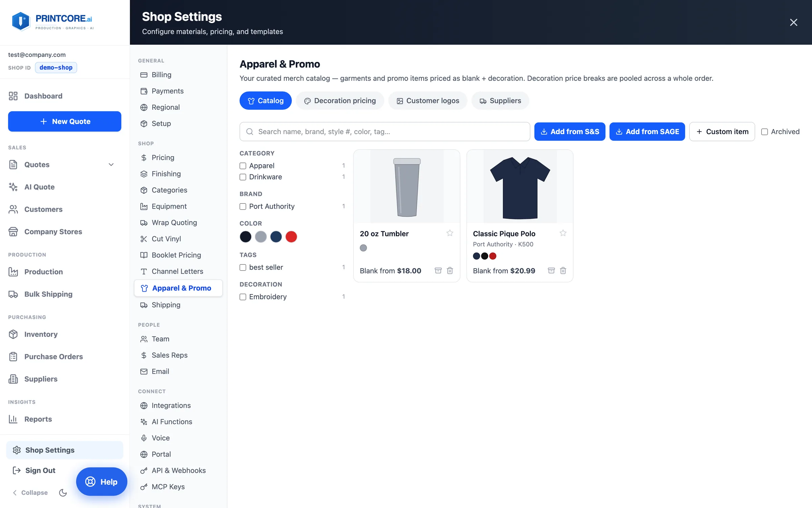Archive the 20 oz Tumbler item
Screen dimensions: 812x508
tap(438, 270)
